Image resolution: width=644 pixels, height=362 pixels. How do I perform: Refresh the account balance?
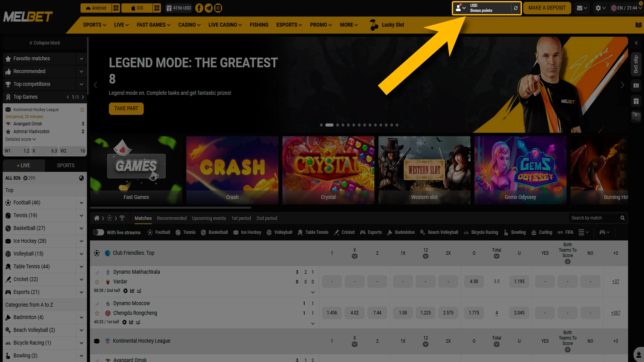click(516, 8)
